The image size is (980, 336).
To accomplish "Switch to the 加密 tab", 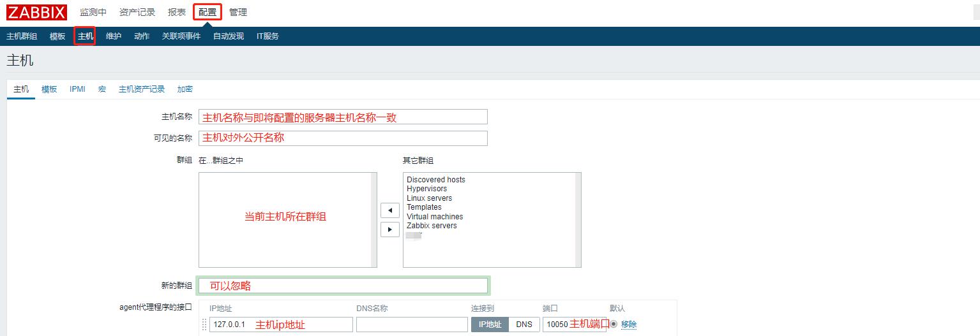I will (185, 89).
